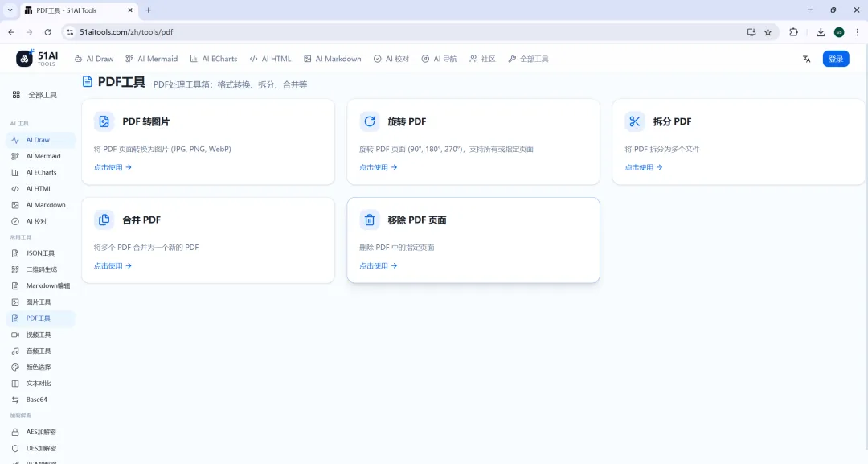Screen dimensions: 868x464
Task: Click the PDF工具 page heading document icon
Action: click(x=88, y=82)
